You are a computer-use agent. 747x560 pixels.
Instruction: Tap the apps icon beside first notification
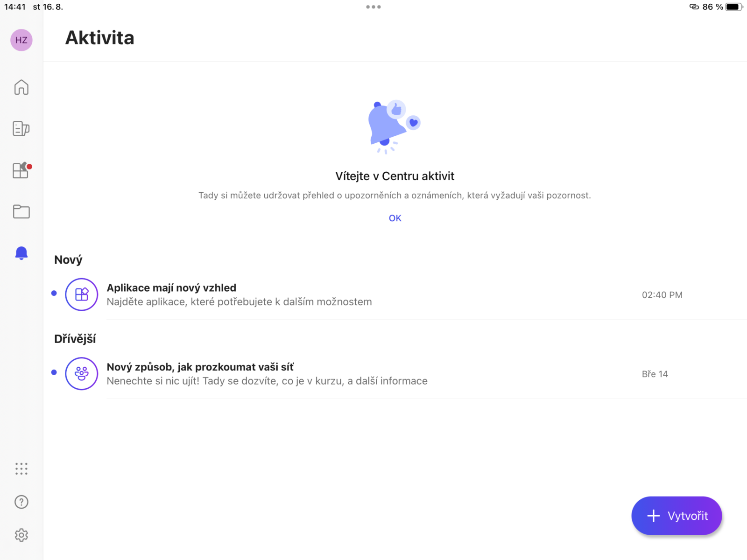(x=82, y=294)
